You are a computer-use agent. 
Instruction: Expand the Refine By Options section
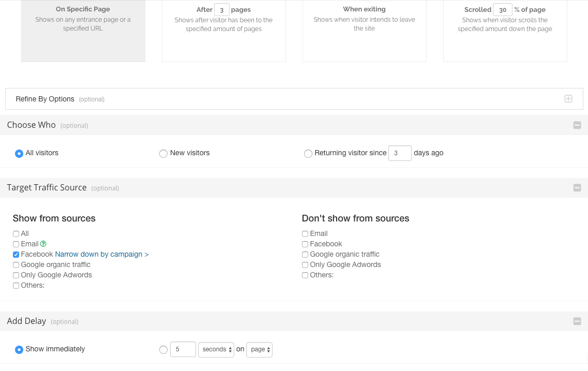568,99
